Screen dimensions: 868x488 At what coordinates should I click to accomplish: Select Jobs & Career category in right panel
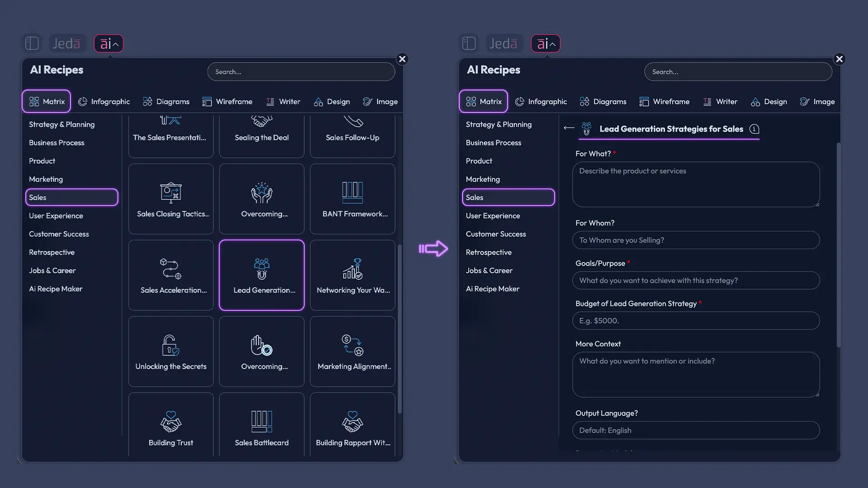[489, 271]
